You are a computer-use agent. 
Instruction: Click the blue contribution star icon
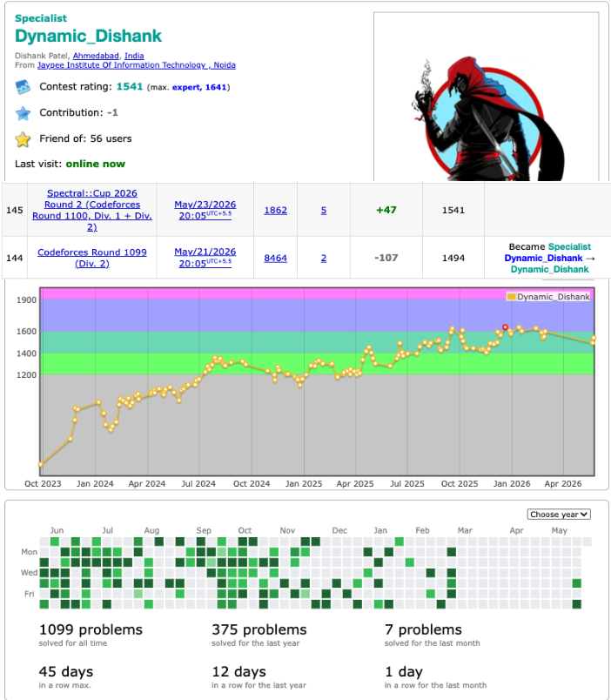tap(23, 113)
